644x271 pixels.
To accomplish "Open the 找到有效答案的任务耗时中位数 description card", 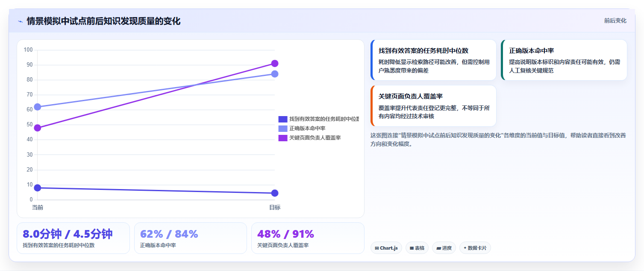I will 433,60.
